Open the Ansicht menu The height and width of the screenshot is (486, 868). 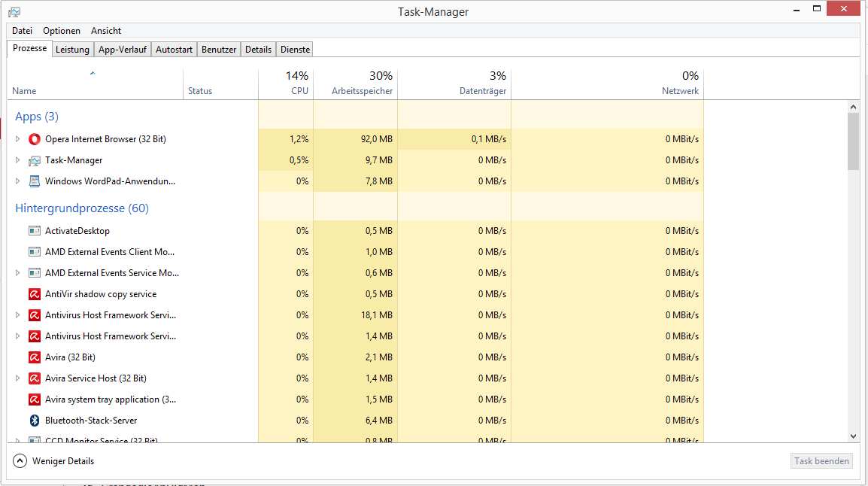[x=106, y=30]
